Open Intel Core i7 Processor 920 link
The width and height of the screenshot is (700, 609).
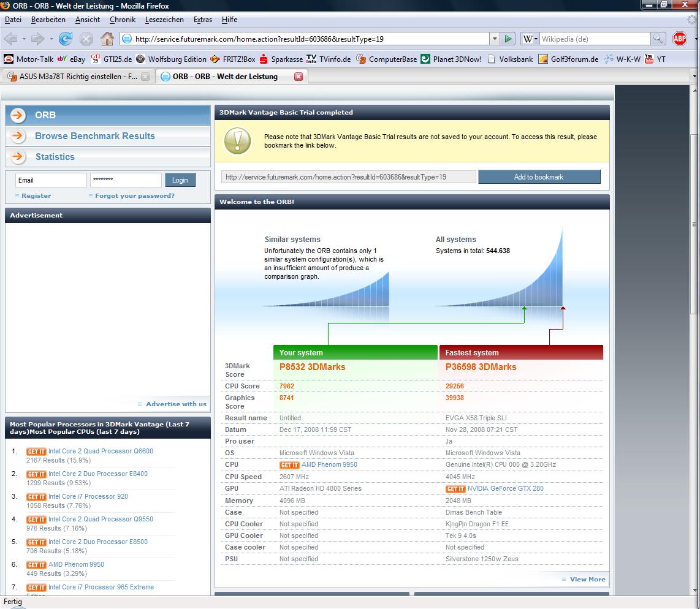[88, 496]
